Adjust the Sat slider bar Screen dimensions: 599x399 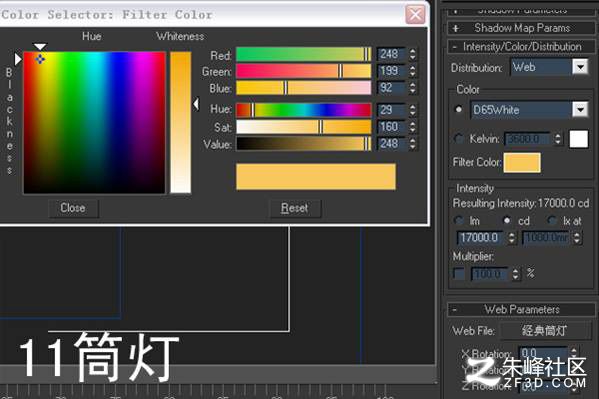(303, 127)
